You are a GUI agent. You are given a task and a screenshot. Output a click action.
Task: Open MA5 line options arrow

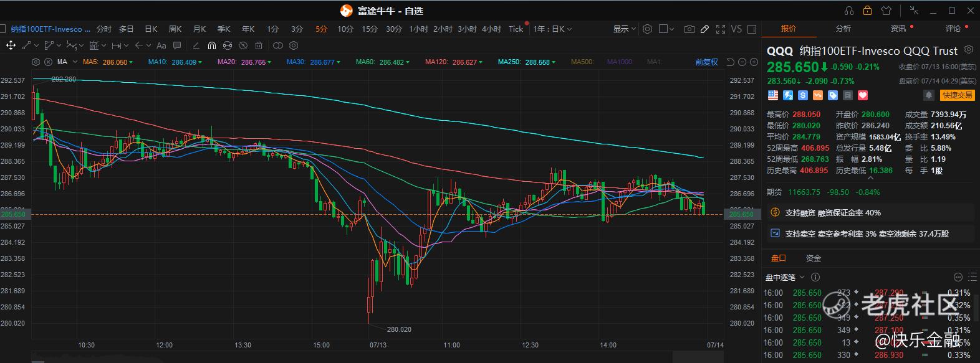point(131,62)
